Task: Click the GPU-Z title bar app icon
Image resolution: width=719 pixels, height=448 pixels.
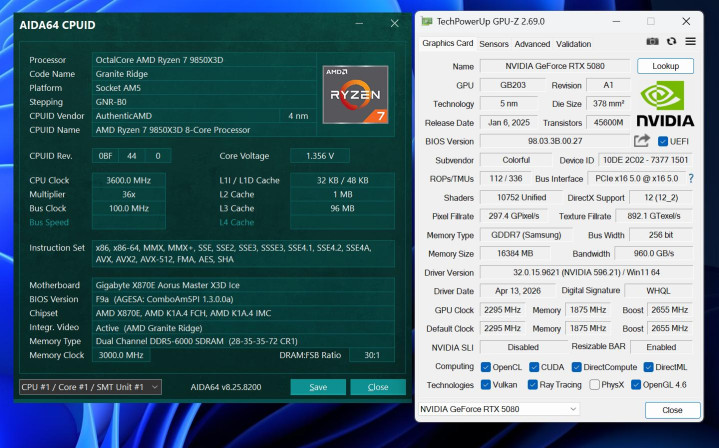Action: tap(427, 20)
